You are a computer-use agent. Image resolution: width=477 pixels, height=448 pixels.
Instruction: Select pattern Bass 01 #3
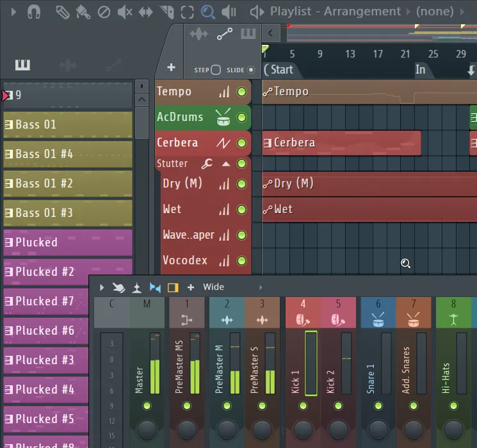point(68,213)
